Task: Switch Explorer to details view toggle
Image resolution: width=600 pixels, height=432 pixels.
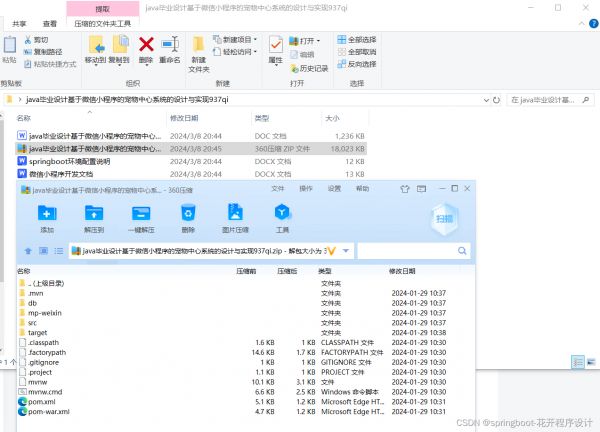Action: pos(577,362)
